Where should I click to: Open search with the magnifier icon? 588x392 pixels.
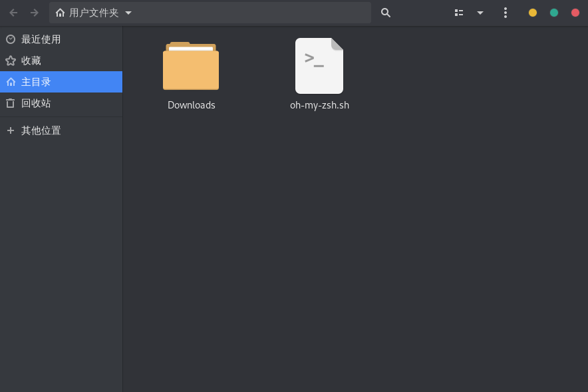coord(386,13)
